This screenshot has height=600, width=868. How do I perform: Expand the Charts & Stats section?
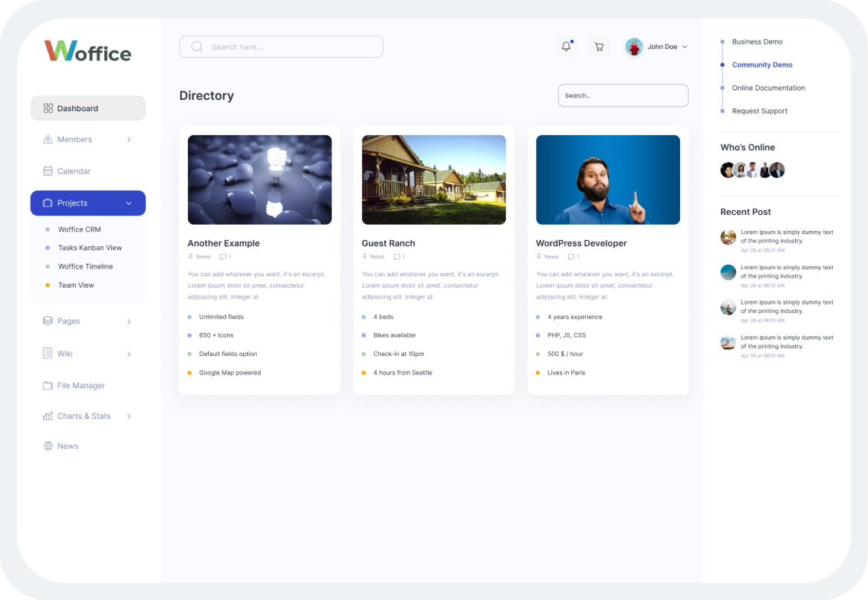[x=84, y=416]
